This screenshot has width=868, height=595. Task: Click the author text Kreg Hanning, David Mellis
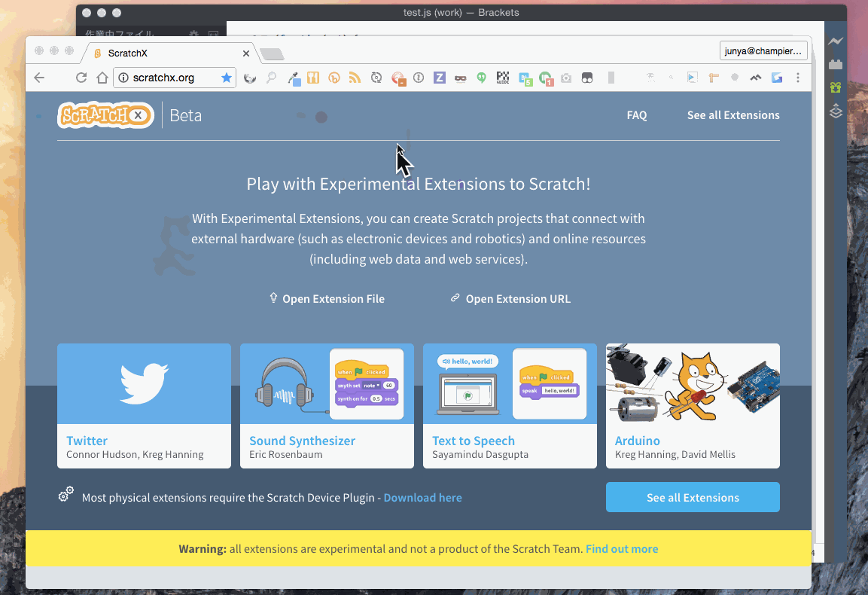point(675,454)
